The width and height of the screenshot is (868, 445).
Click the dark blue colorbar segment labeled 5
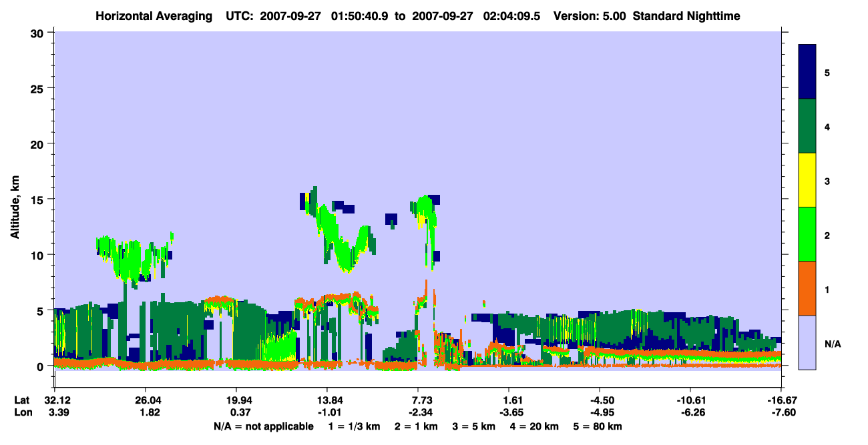(807, 72)
